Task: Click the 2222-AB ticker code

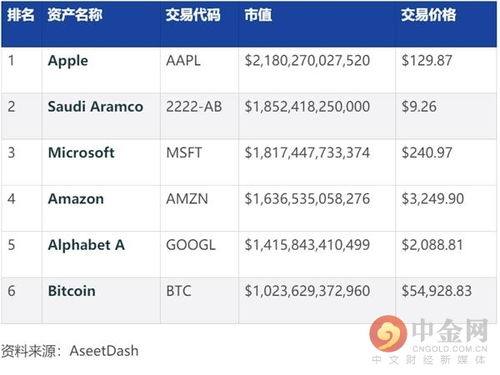Action: click(194, 107)
